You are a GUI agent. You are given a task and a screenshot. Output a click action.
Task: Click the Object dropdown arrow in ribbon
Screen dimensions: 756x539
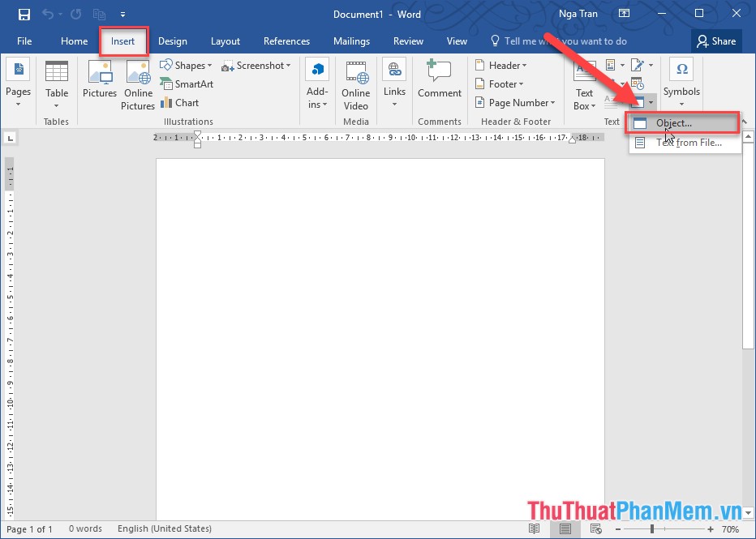pyautogui.click(x=651, y=102)
